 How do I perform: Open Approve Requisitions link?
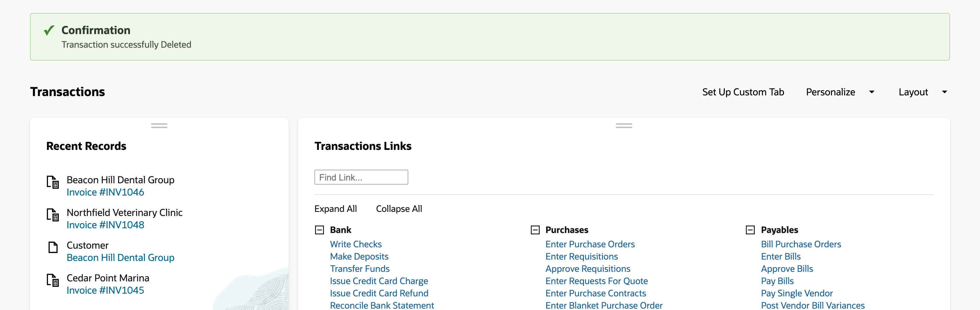tap(588, 268)
